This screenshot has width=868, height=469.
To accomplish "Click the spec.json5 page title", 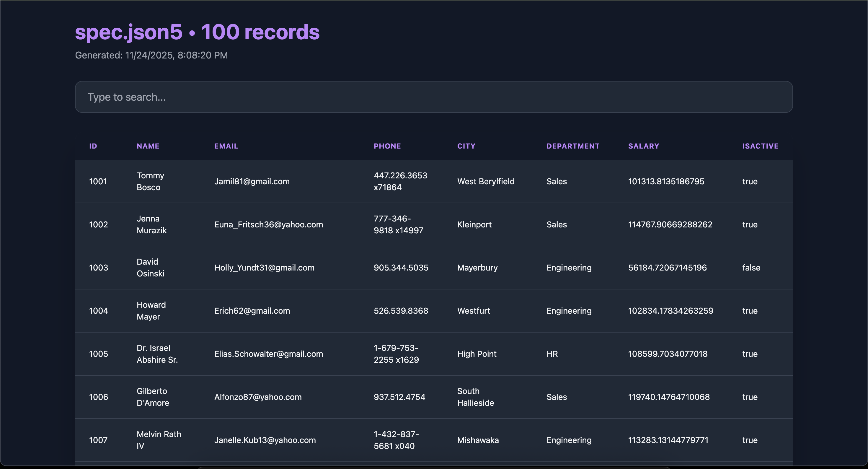I will 198,32.
